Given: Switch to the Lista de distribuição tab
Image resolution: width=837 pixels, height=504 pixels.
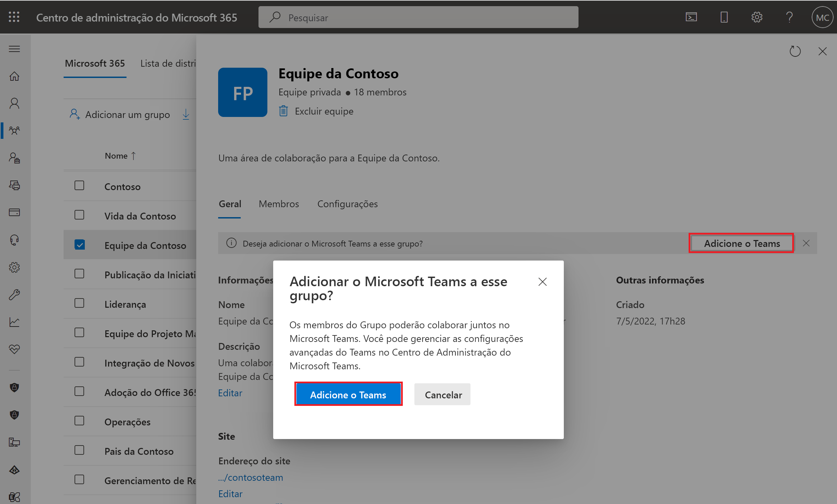Looking at the screenshot, I should 168,64.
